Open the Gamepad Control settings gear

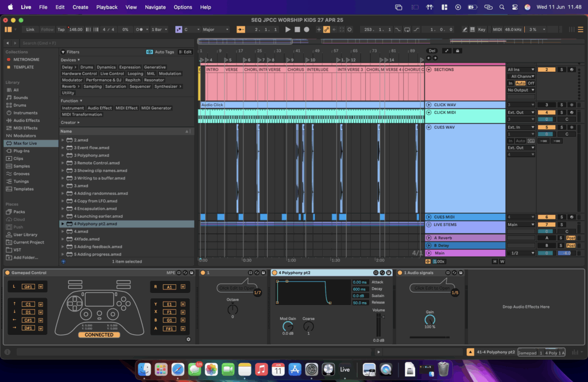pyautogui.click(x=188, y=339)
